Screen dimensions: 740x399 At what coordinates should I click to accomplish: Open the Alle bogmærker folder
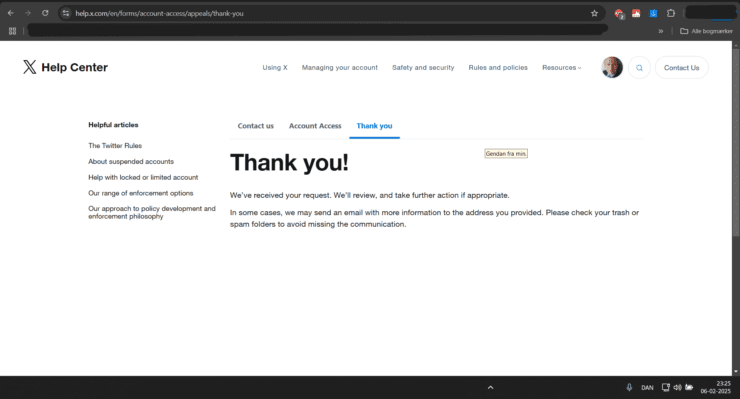point(706,31)
